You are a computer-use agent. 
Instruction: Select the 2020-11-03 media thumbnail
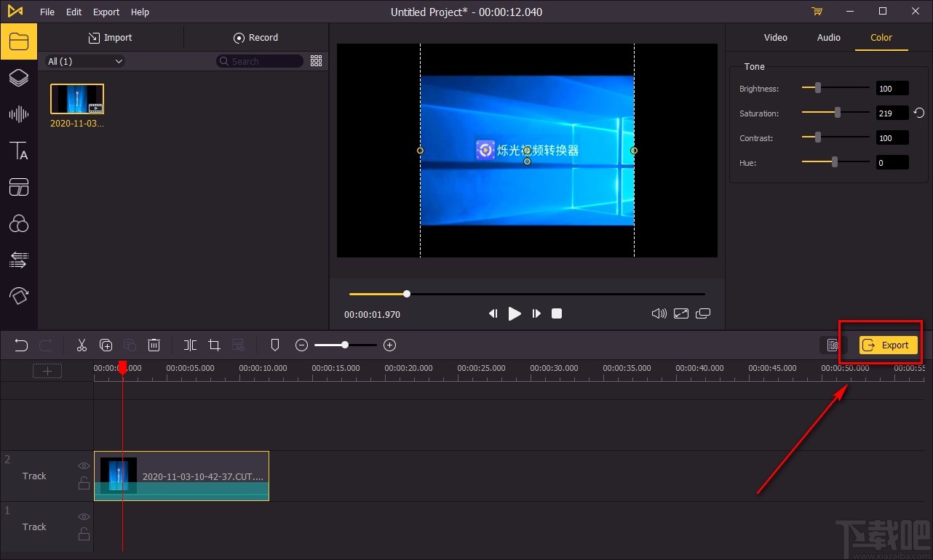(x=77, y=99)
